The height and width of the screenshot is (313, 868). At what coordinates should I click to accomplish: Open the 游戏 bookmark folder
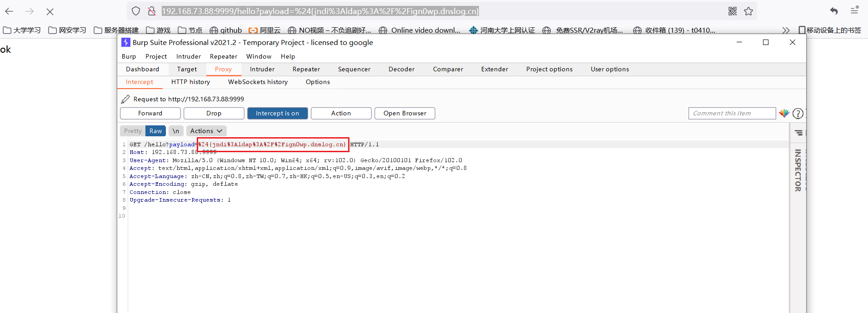tap(158, 30)
